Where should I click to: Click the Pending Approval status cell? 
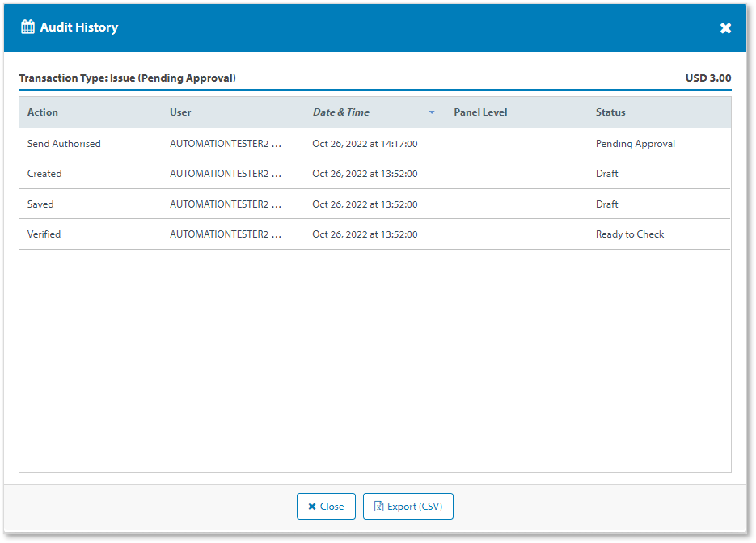(x=635, y=144)
